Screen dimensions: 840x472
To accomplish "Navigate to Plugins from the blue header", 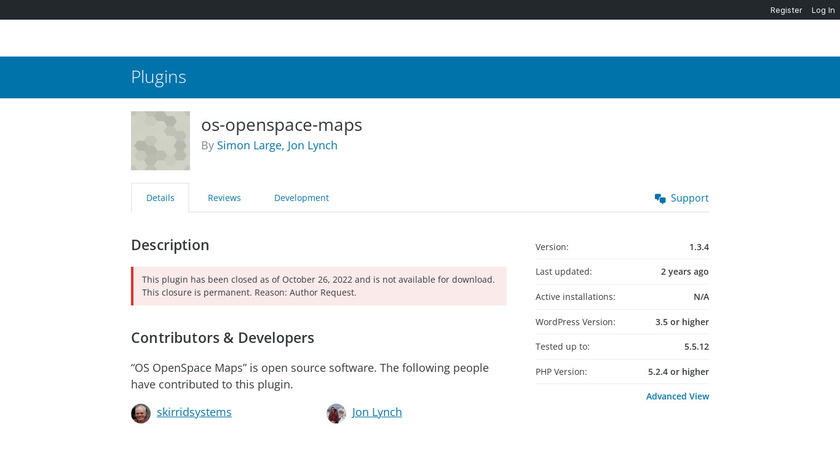I will click(158, 77).
